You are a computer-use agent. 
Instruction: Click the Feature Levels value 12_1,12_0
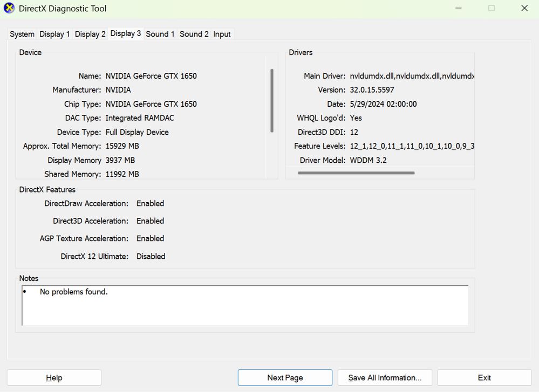point(412,146)
